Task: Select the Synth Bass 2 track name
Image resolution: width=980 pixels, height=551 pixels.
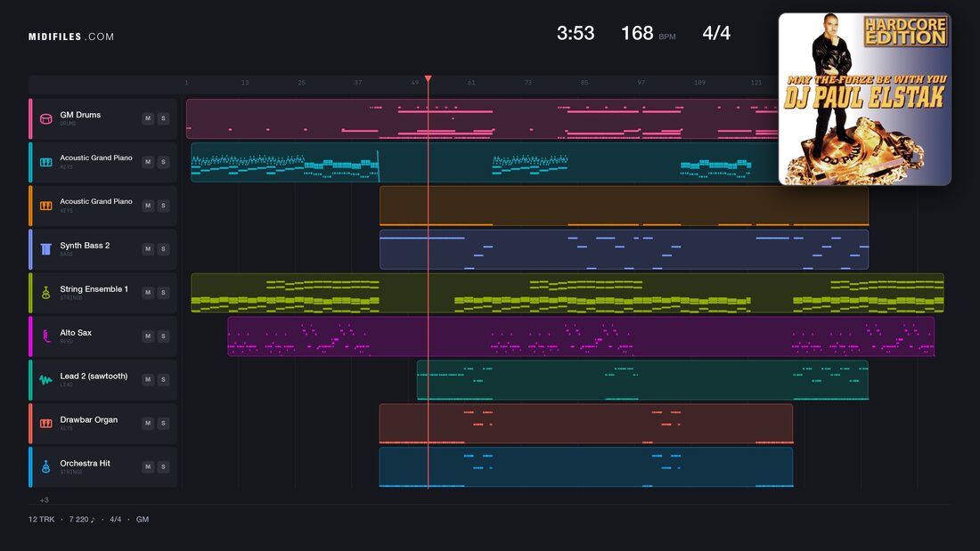Action: tap(85, 246)
